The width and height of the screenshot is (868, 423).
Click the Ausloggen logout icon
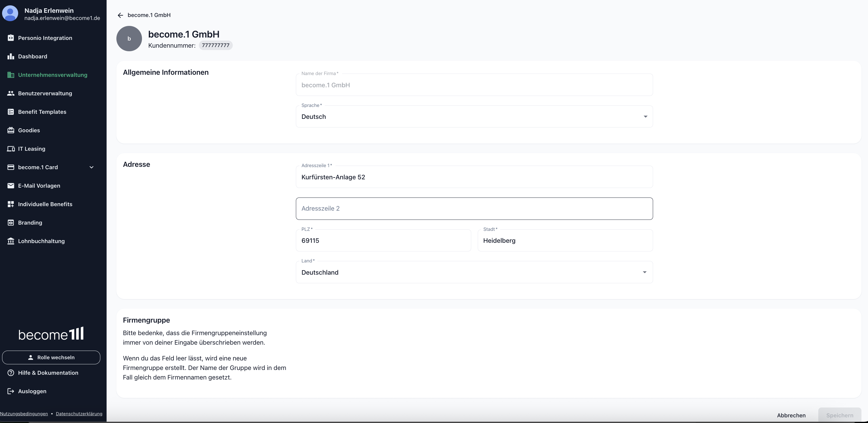click(11, 391)
